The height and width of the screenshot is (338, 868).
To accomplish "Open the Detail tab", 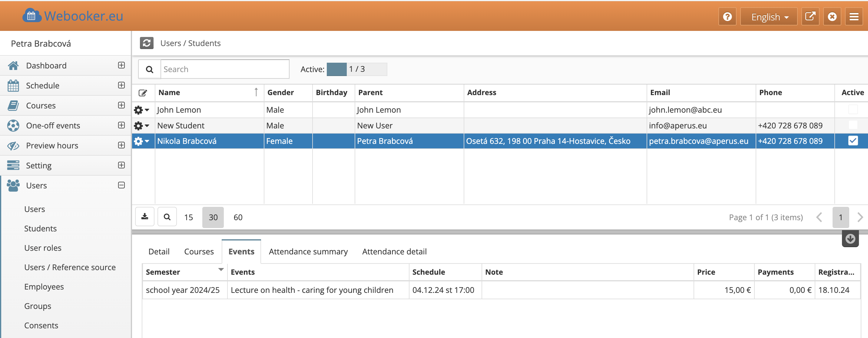I will [159, 251].
